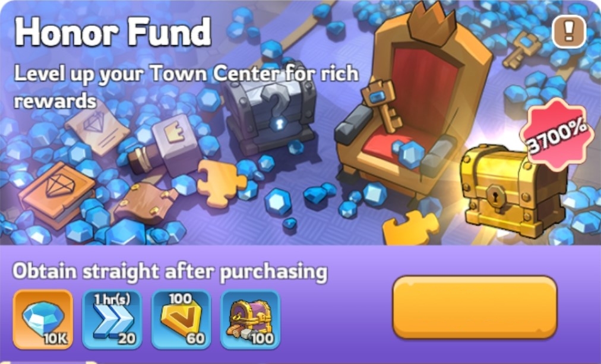The image size is (601, 364).
Task: Tap the orange diamond book
Action: (x=57, y=194)
